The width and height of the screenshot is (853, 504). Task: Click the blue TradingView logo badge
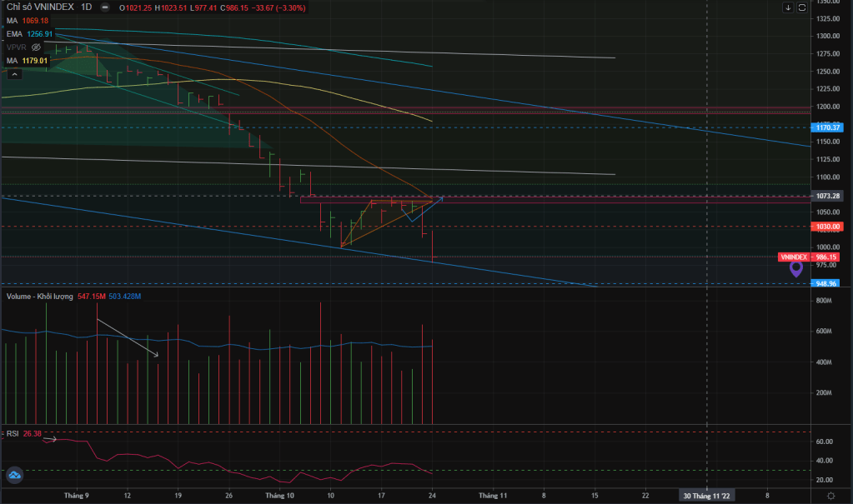(x=13, y=475)
